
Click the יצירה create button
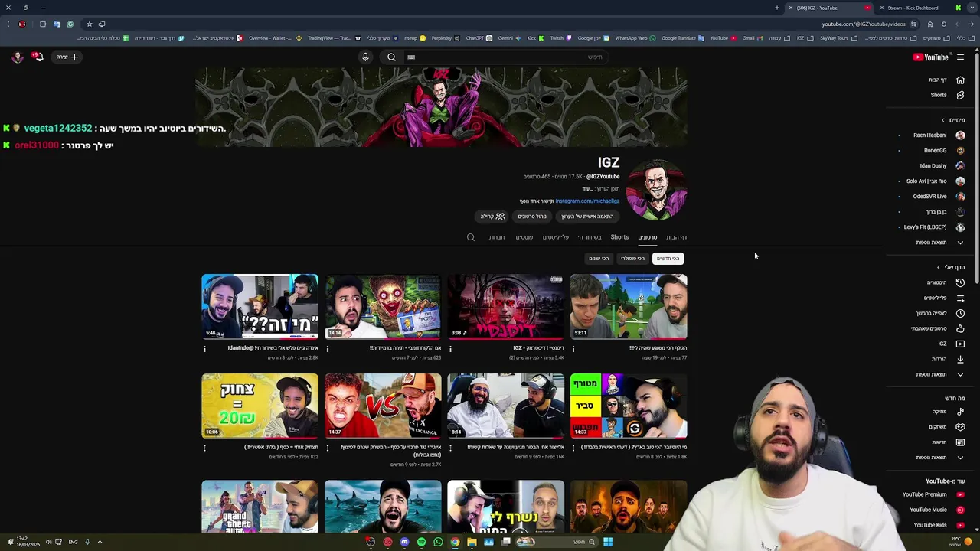(x=67, y=57)
